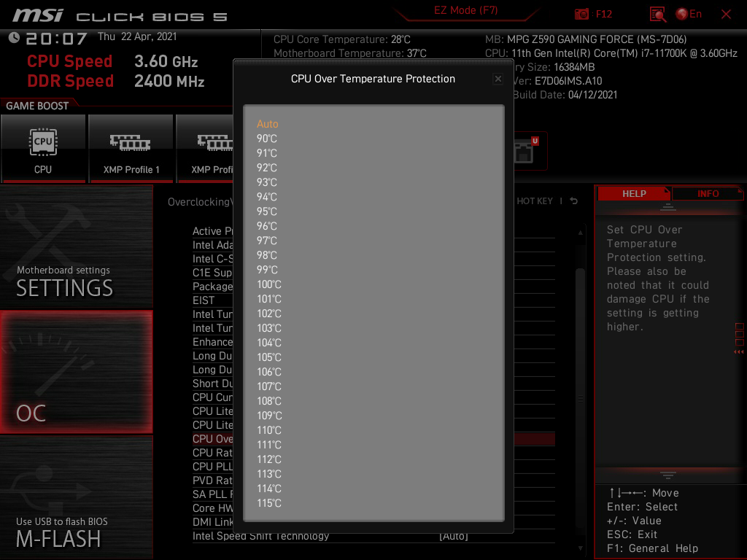Open the OC section

(x=76, y=372)
